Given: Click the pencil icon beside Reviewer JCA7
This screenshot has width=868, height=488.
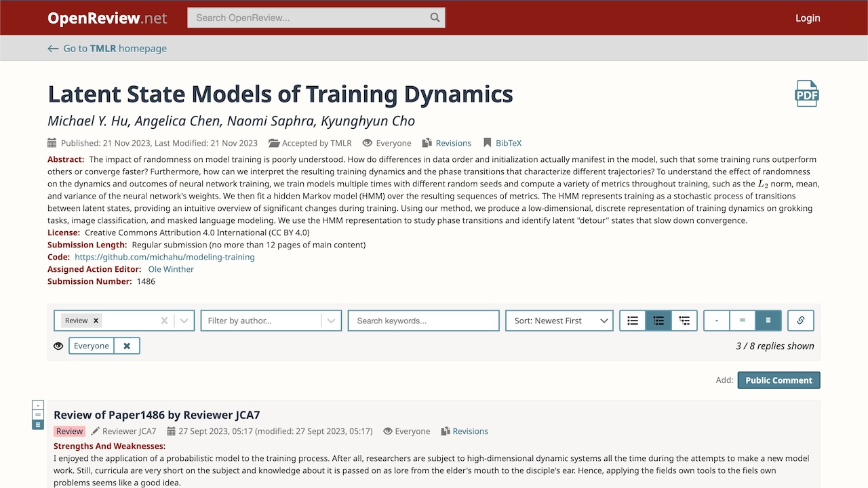Looking at the screenshot, I should tap(96, 431).
